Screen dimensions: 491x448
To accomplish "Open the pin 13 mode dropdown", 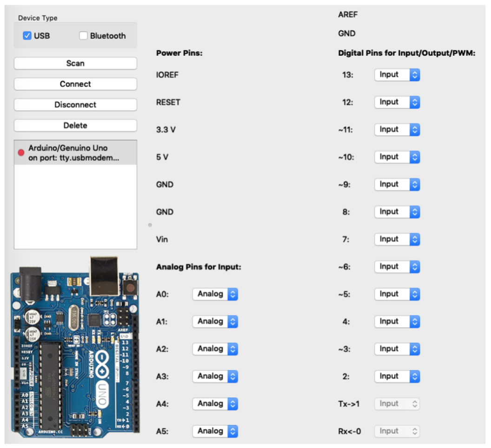I will tap(397, 75).
